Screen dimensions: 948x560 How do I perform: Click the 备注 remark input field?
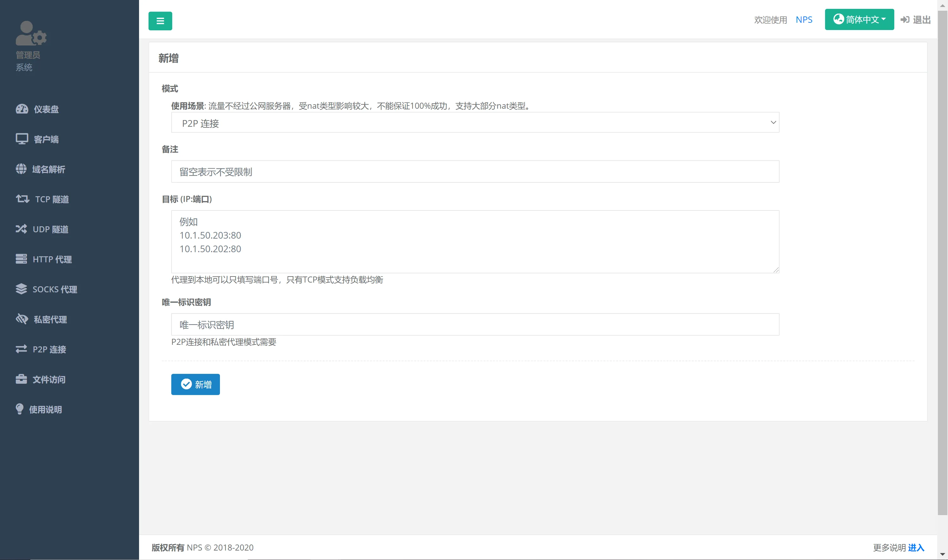point(475,172)
